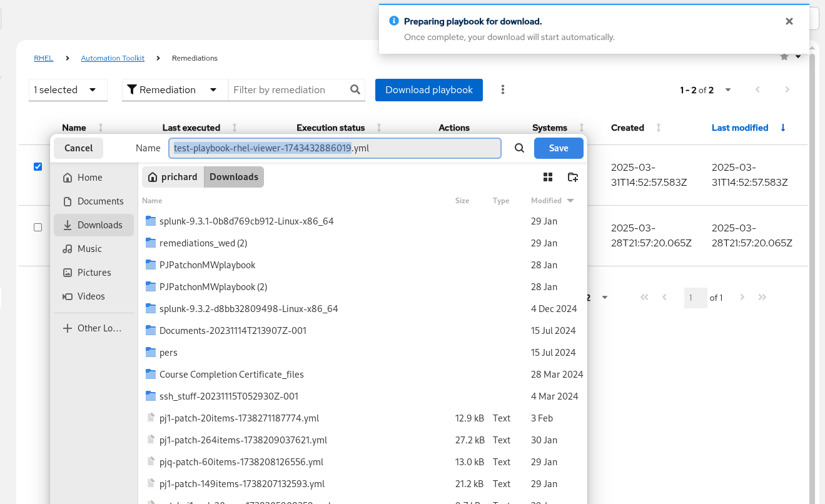This screenshot has height=504, width=825.
Task: Click the sort icon beside Last executed
Action: click(235, 128)
